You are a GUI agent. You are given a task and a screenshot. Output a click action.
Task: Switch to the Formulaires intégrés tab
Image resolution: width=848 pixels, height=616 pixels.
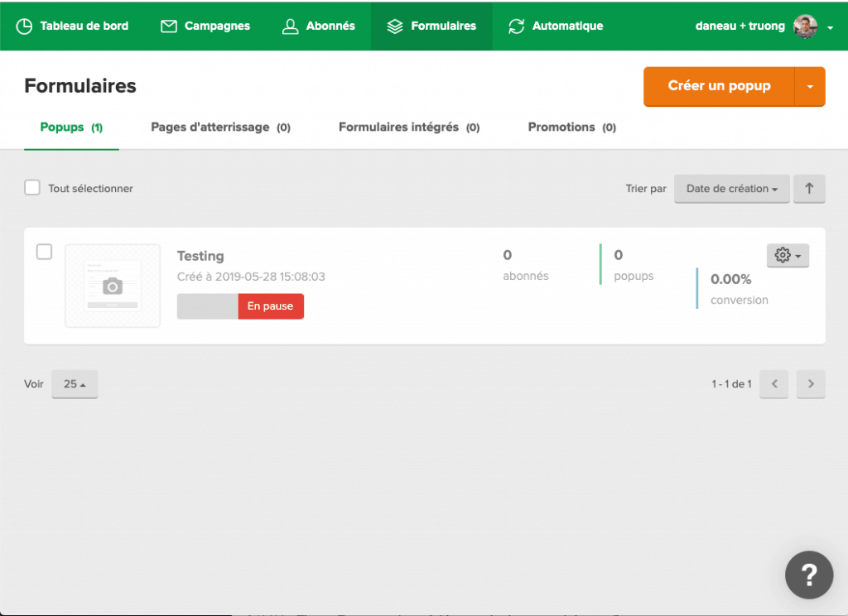coord(408,128)
